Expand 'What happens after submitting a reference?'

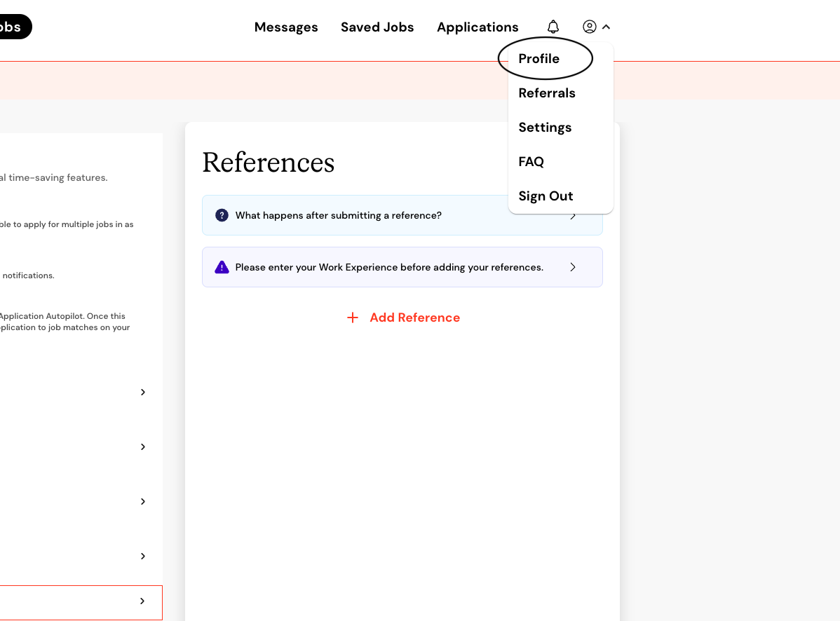point(402,215)
